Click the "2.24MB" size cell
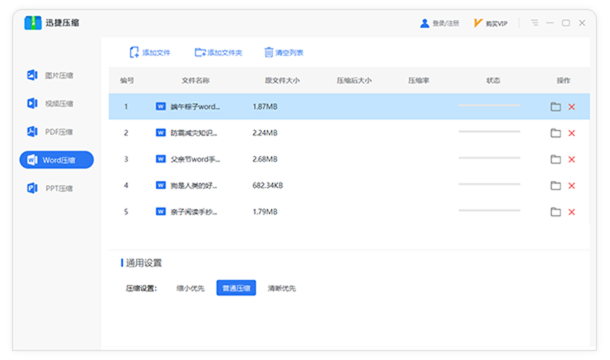The image size is (610, 360). click(265, 133)
